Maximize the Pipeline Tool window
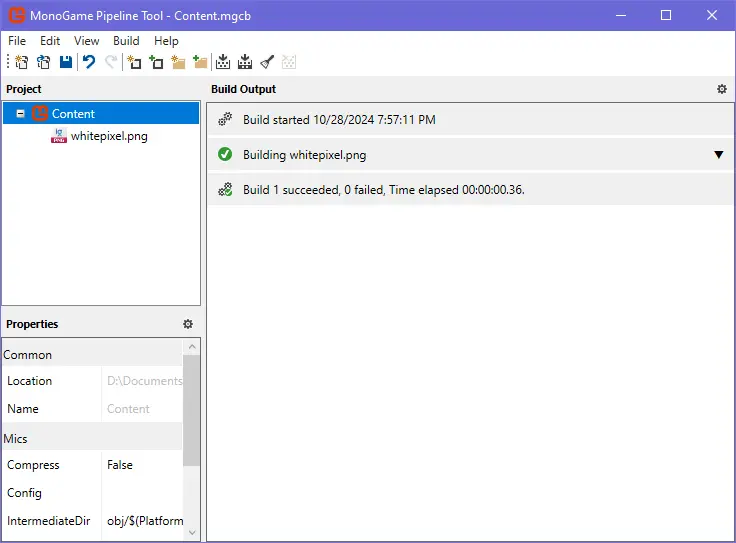Viewport: 736px width, 543px height. 666,15
